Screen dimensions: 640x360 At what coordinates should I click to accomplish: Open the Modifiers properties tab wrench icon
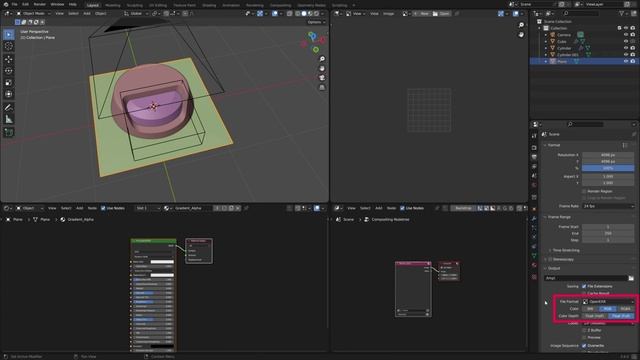(534, 218)
